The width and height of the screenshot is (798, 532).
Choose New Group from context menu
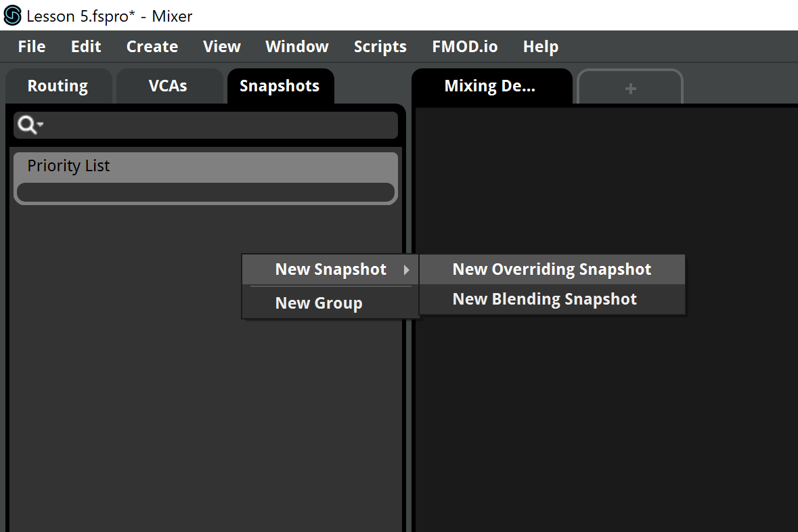(x=330, y=303)
